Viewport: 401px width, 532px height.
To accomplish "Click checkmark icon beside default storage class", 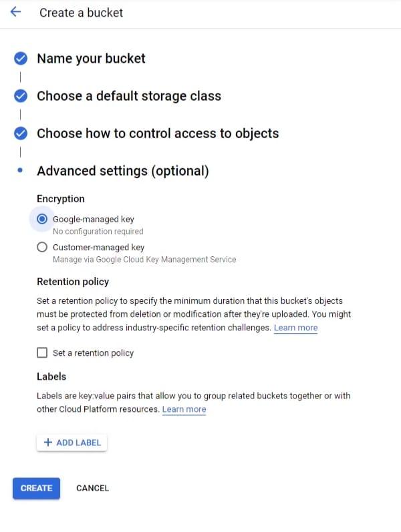I will 21,95.
